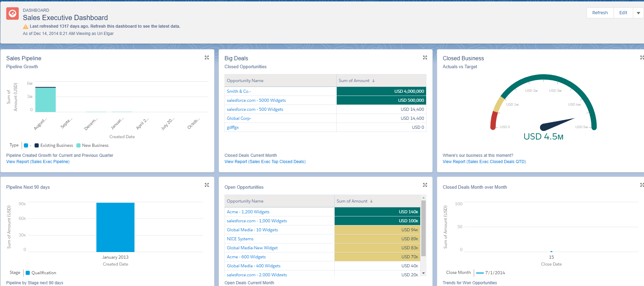Open the Global Corp- opportunity
Viewport: 644px width, 286px height.
pyautogui.click(x=239, y=118)
